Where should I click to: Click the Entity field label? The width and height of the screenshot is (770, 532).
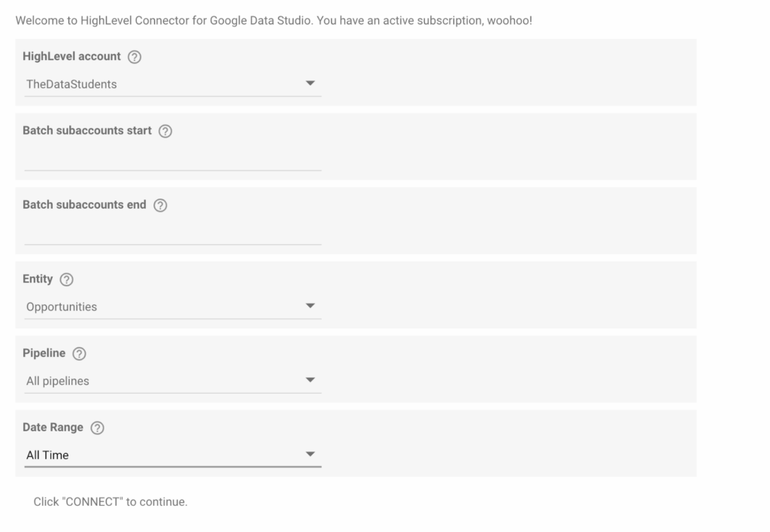(x=38, y=279)
